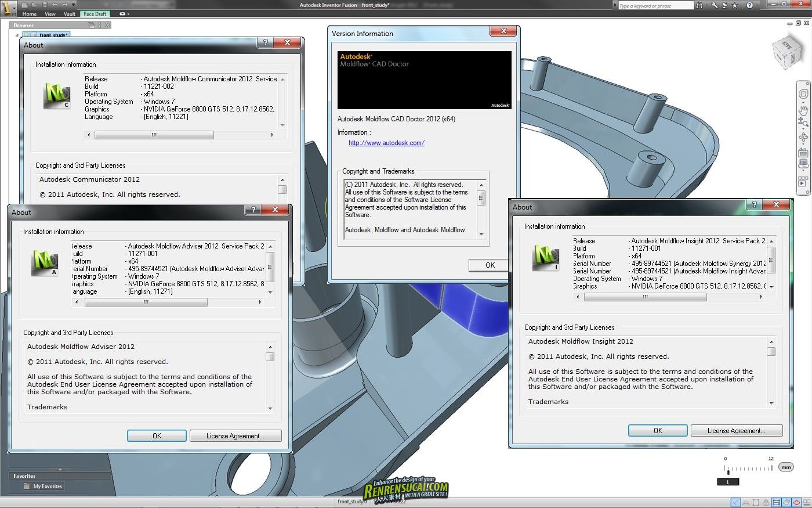
Task: Restore the inner document window
Action: coord(798,23)
